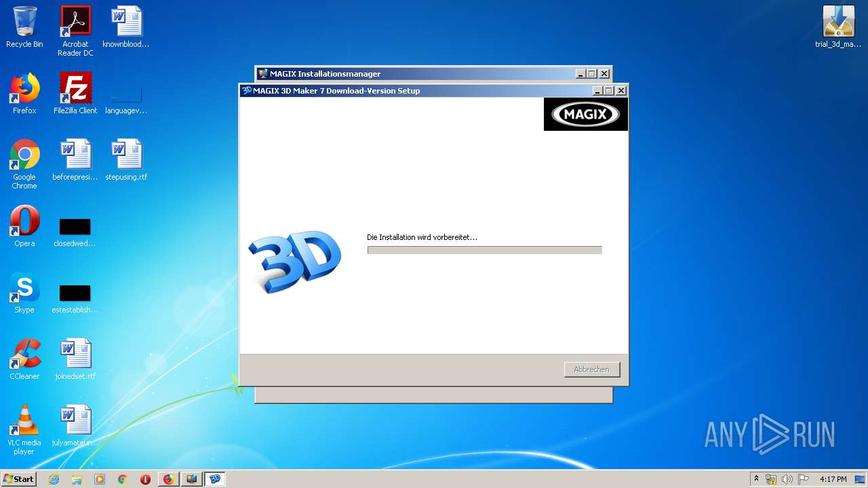Viewport: 868px width, 488px height.
Task: Launch Google Chrome from the desktop
Action: (x=24, y=164)
